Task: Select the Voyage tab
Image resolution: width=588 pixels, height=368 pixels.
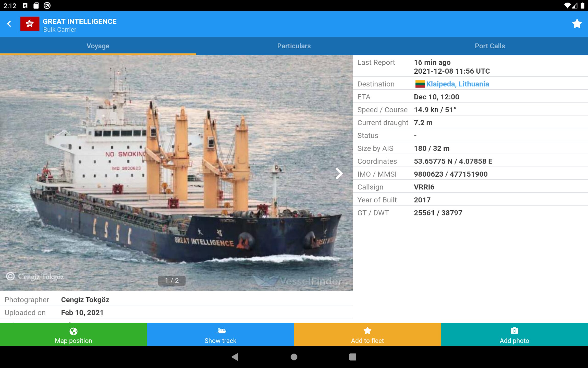Action: [98, 46]
